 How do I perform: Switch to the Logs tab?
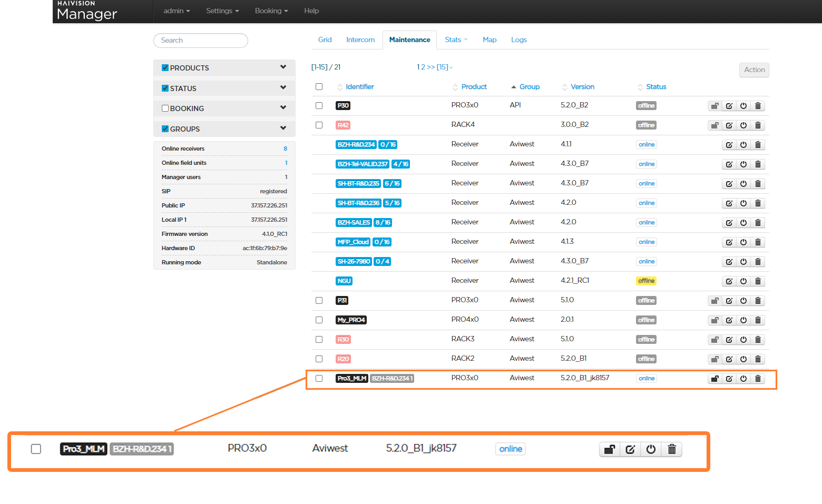click(518, 39)
